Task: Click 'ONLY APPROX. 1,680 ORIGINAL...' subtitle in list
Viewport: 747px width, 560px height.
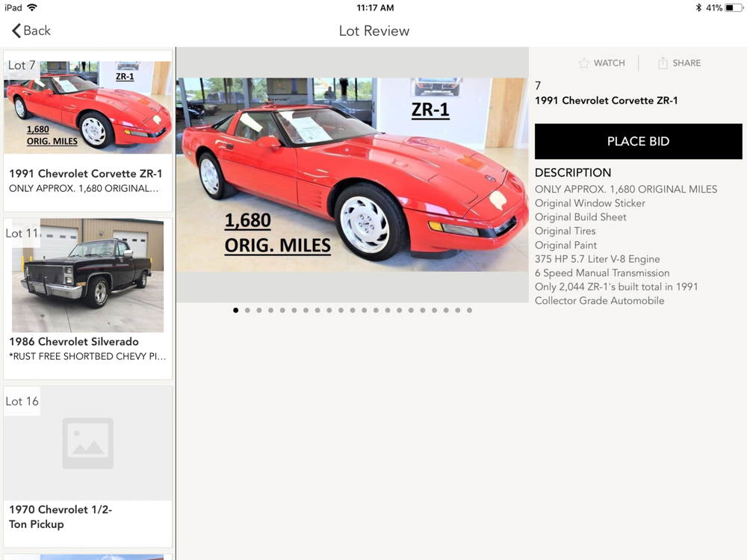Action: [x=84, y=188]
